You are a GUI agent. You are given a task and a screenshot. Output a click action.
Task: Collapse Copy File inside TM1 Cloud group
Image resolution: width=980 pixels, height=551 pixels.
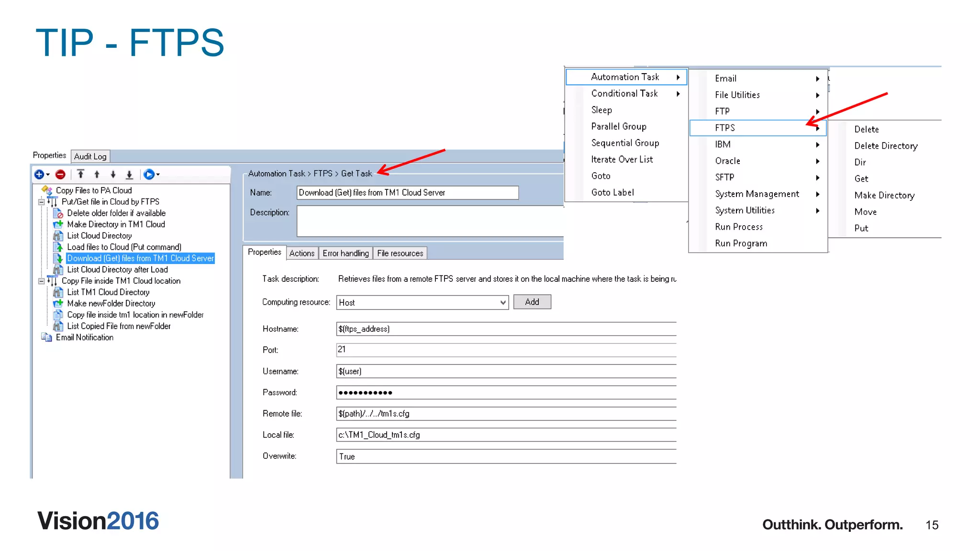click(42, 281)
